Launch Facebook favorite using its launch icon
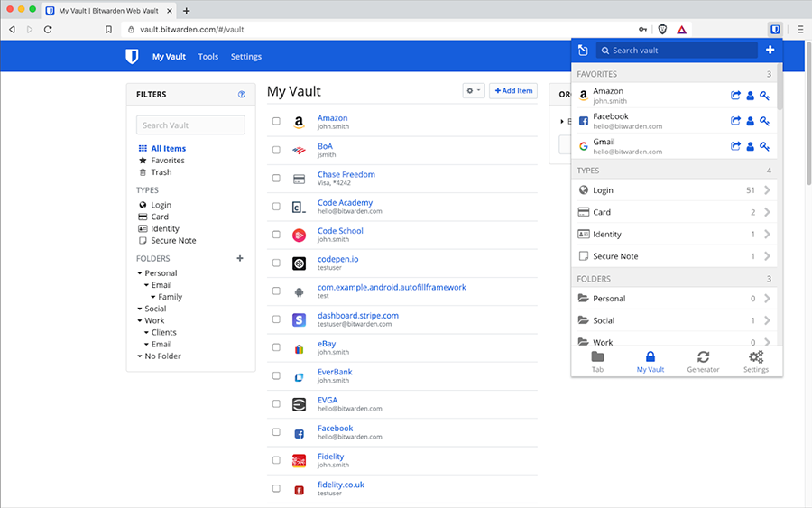 [x=735, y=121]
